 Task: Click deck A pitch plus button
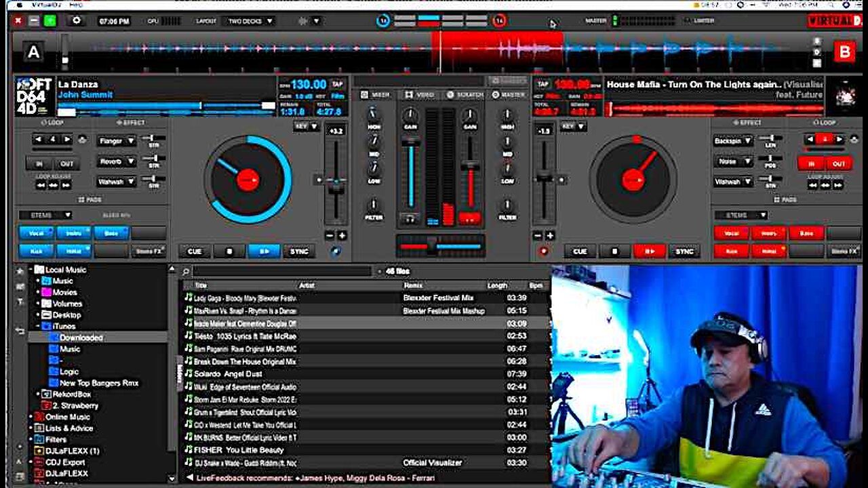coord(342,236)
